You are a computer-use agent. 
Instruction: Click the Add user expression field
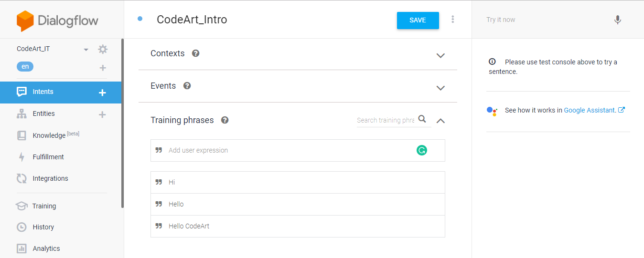(x=287, y=150)
